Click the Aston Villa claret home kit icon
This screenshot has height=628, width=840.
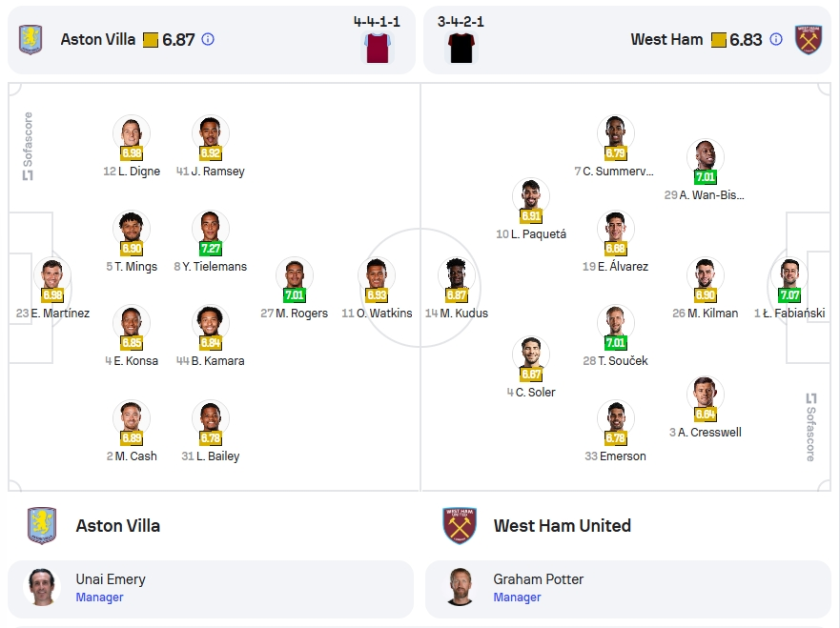[x=378, y=47]
